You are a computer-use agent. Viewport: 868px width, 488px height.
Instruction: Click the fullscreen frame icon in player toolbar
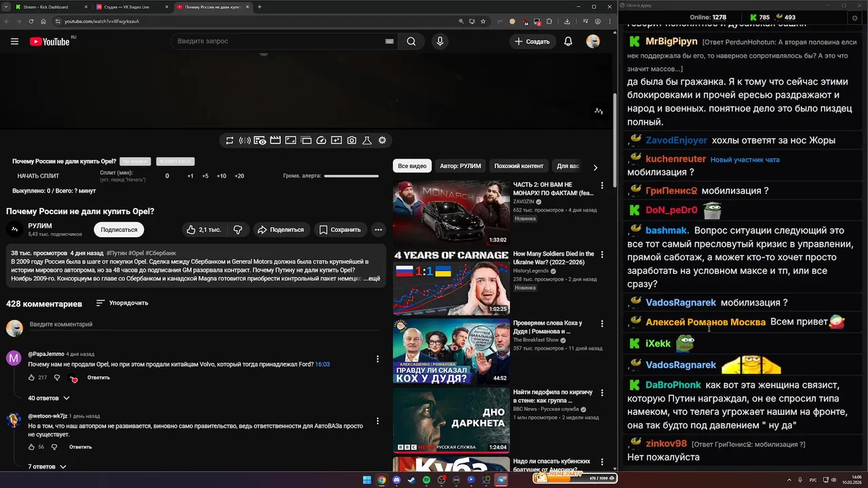(x=290, y=140)
